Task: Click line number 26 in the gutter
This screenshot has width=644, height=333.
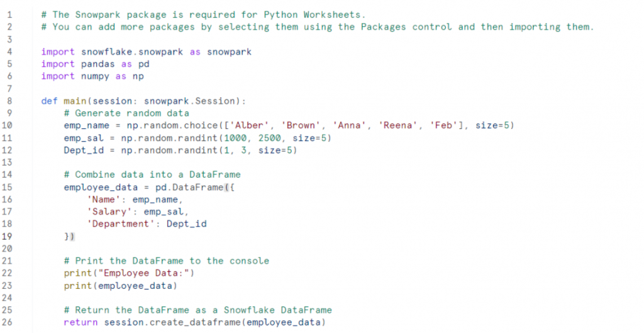Action: click(x=7, y=322)
